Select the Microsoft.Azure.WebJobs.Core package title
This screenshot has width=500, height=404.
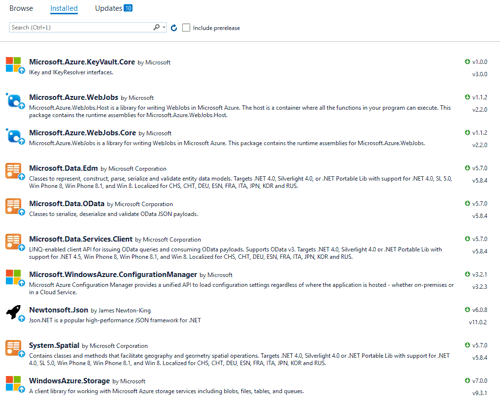point(82,133)
